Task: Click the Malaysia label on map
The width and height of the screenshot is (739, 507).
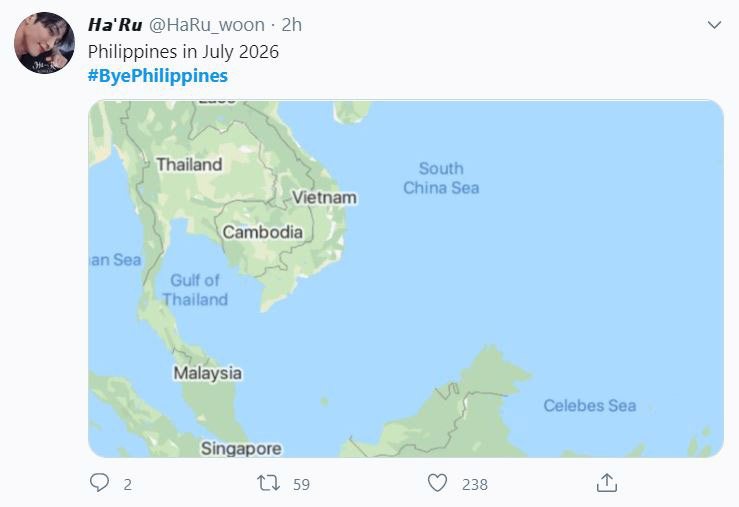Action: click(x=207, y=373)
